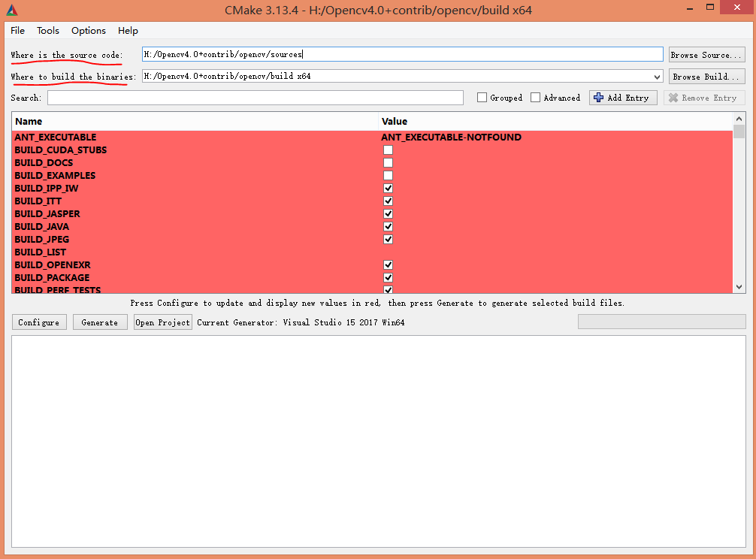
Task: Uncheck the BUILD_JPEG checkbox
Action: (388, 239)
